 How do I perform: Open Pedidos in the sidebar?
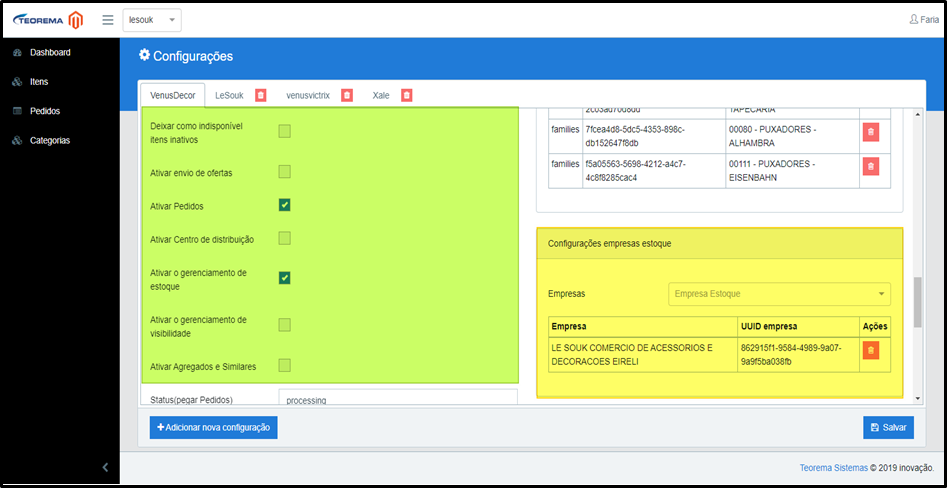pyautogui.click(x=45, y=111)
